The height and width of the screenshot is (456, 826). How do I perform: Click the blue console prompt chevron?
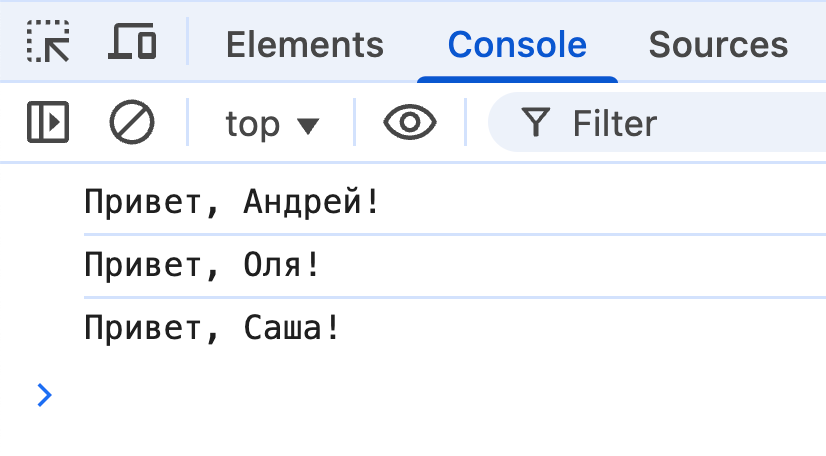[44, 395]
